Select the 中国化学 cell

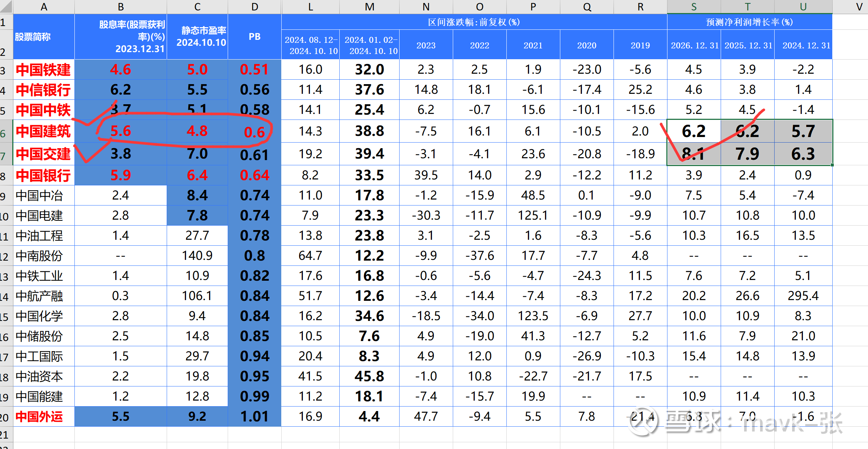coord(44,316)
